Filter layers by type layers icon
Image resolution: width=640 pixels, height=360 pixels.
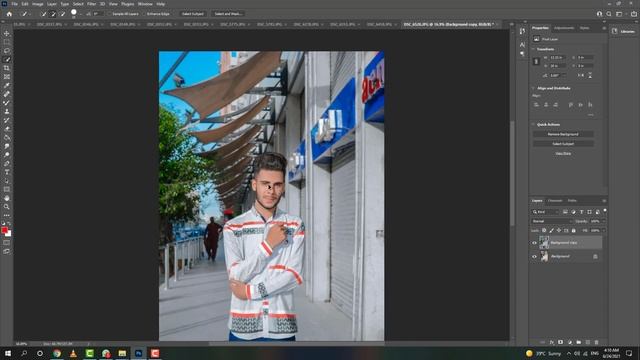pos(581,212)
